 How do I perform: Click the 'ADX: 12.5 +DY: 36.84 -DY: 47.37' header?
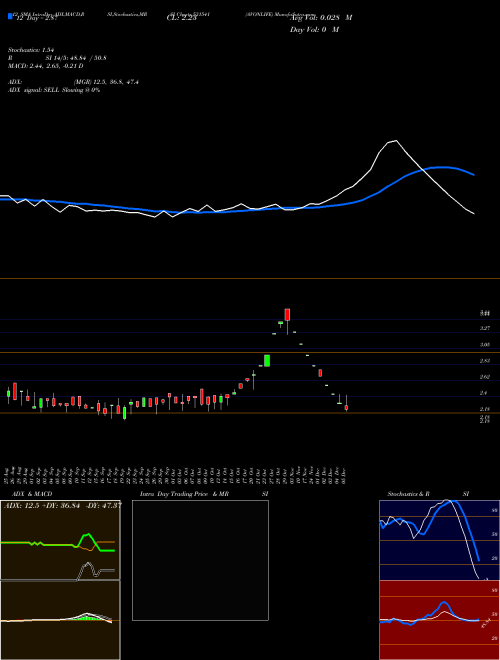[63, 505]
